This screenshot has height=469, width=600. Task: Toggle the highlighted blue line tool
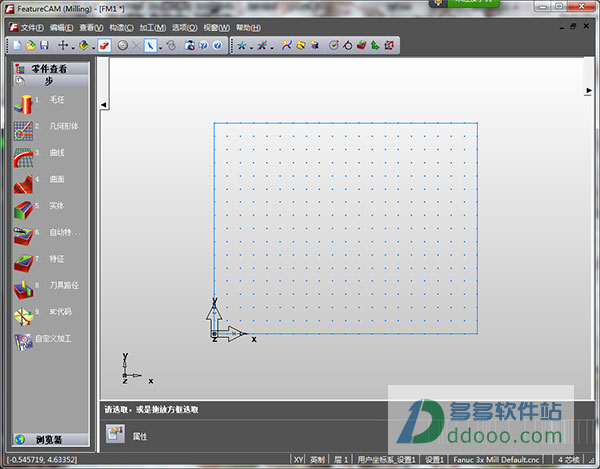point(150,46)
